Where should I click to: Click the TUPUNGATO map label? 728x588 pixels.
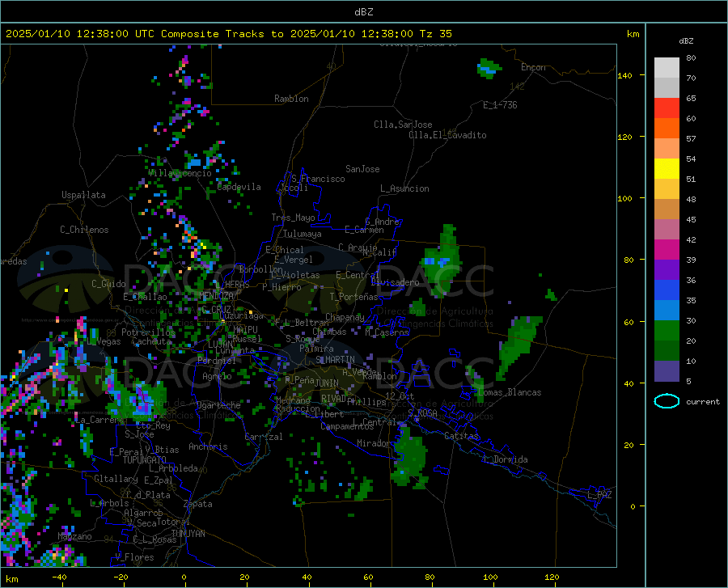(x=145, y=460)
